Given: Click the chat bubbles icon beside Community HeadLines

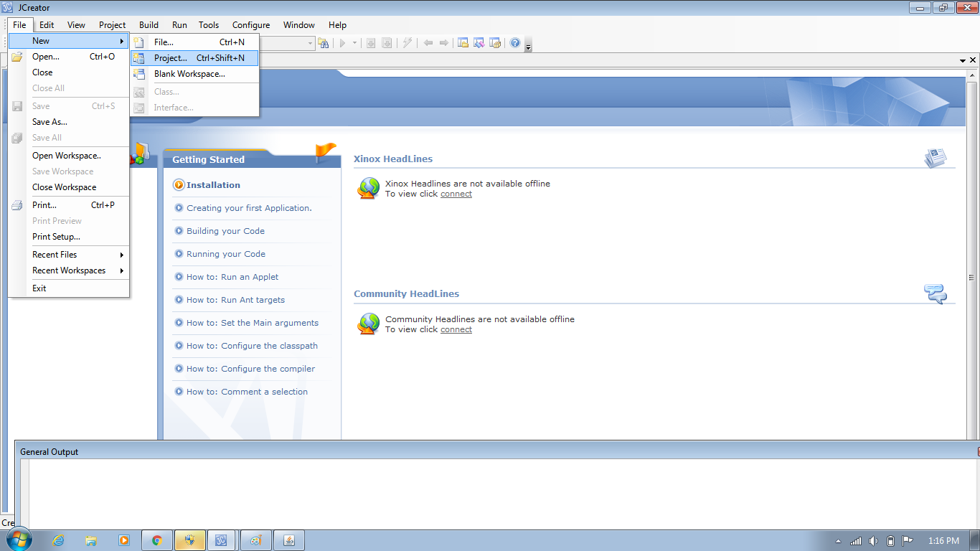Looking at the screenshot, I should pos(936,293).
